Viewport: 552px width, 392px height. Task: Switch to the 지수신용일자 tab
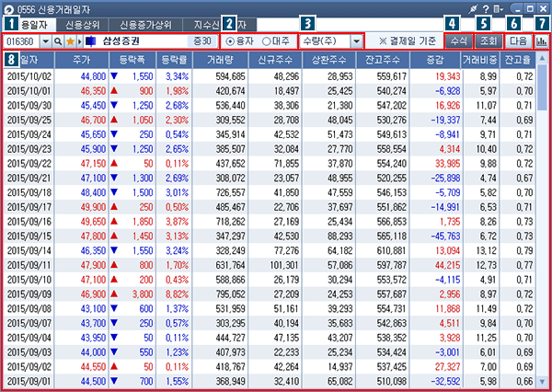220,25
